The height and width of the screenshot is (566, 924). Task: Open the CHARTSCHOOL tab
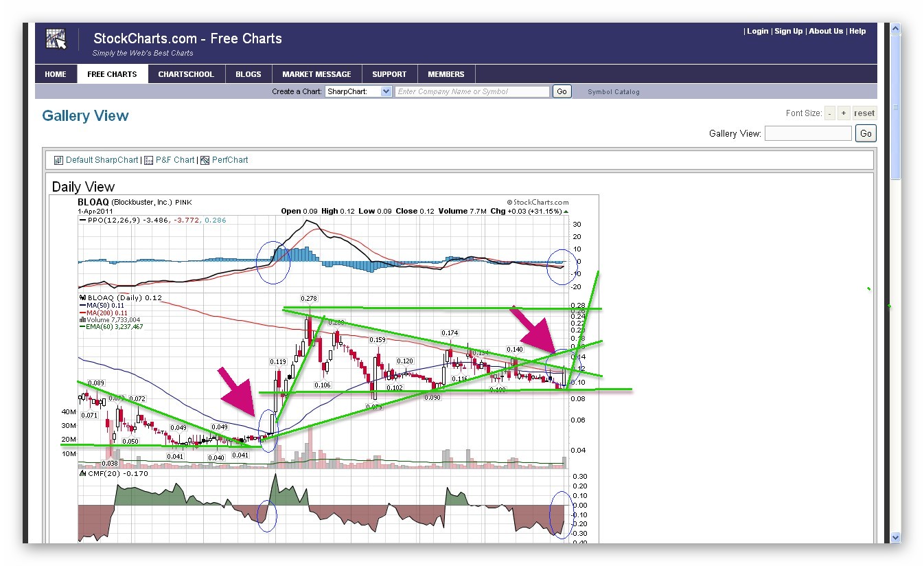(186, 74)
